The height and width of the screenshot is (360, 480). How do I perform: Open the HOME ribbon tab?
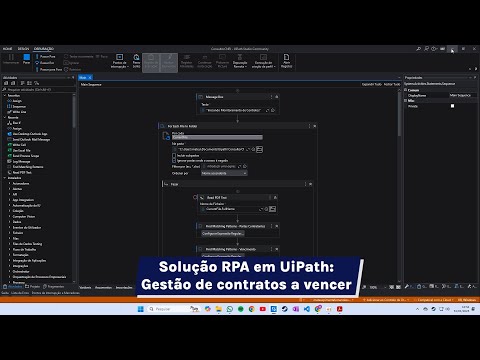point(7,49)
